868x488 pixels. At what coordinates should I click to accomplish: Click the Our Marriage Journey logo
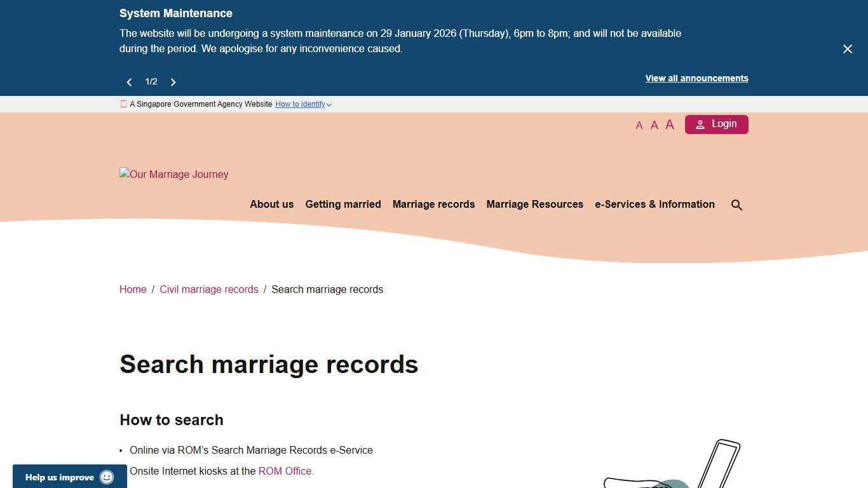pos(173,174)
